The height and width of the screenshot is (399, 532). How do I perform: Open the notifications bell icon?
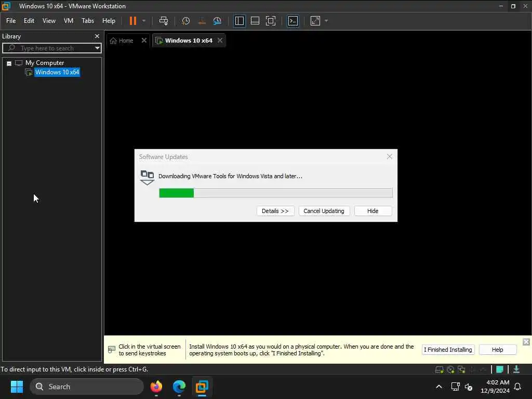[518, 387]
